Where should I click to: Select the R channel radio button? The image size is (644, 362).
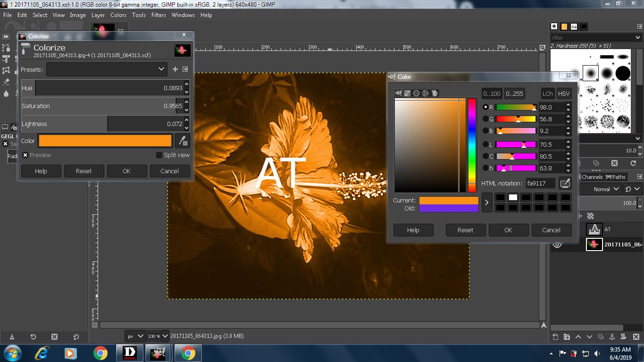pyautogui.click(x=485, y=107)
